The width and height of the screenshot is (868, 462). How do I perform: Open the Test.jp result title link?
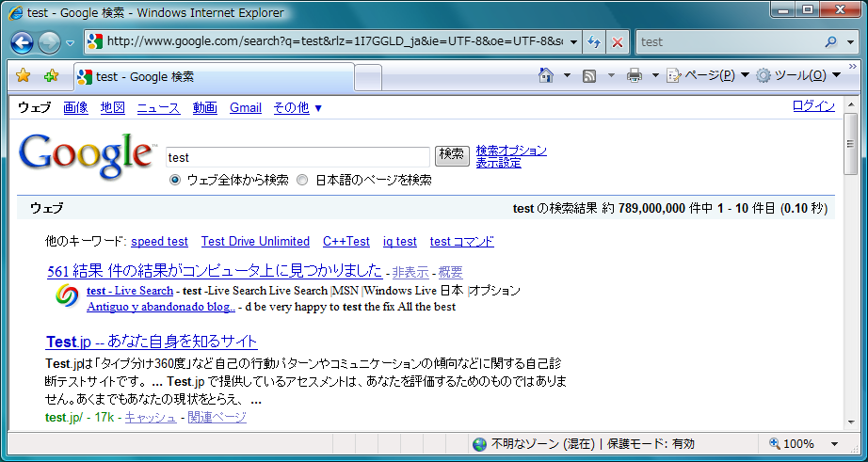152,342
